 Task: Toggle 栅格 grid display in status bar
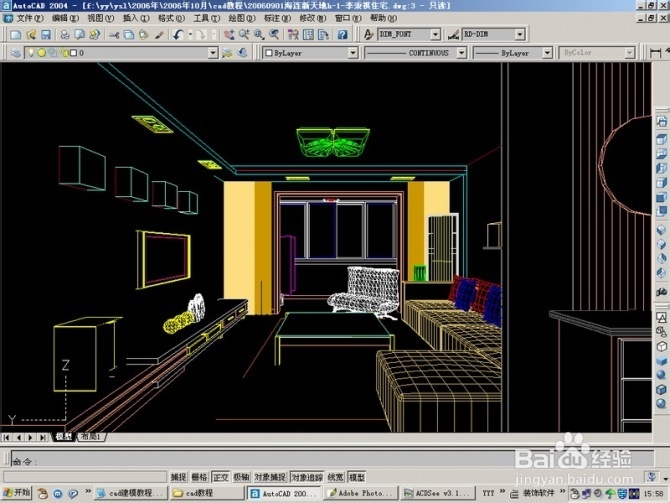point(200,477)
